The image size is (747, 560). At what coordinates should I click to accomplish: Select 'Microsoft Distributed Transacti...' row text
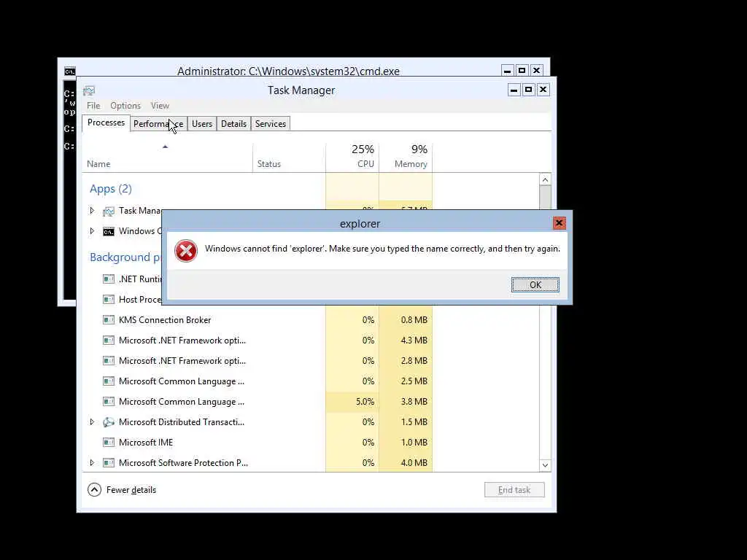[182, 422]
